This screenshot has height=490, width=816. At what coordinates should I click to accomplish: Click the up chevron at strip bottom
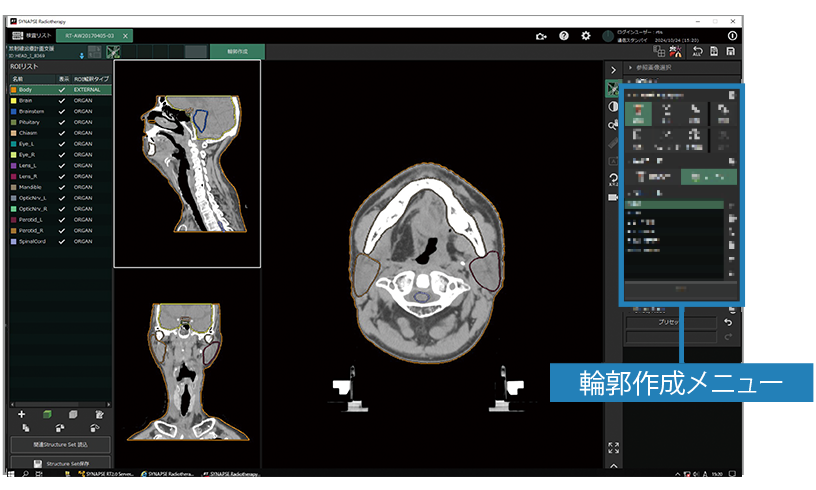613,466
